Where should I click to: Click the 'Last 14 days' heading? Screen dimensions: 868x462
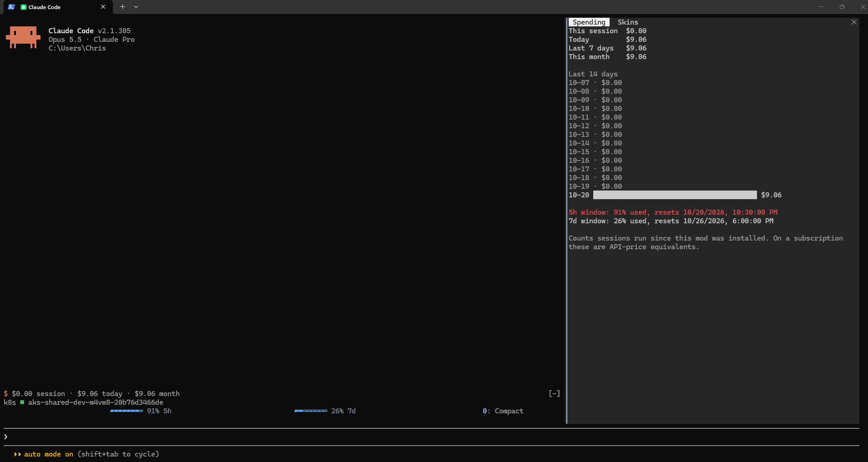[593, 74]
